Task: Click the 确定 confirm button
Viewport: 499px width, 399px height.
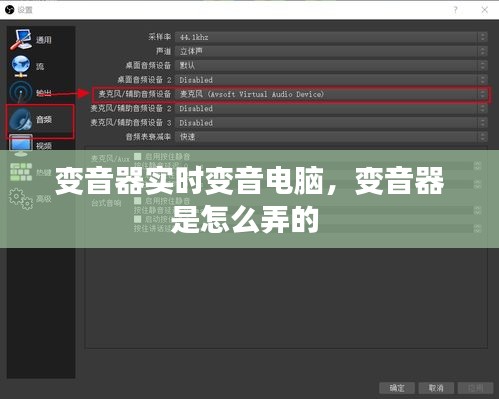Action: pos(397,388)
